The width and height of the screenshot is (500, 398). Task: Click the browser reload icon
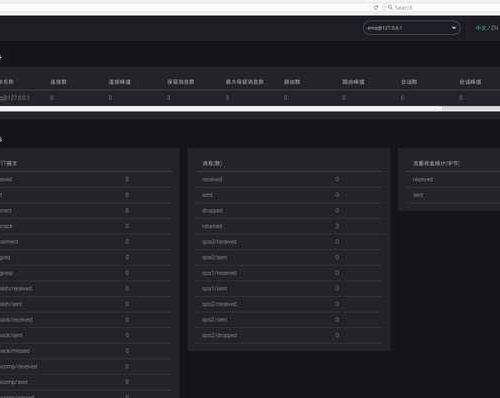pos(376,7)
